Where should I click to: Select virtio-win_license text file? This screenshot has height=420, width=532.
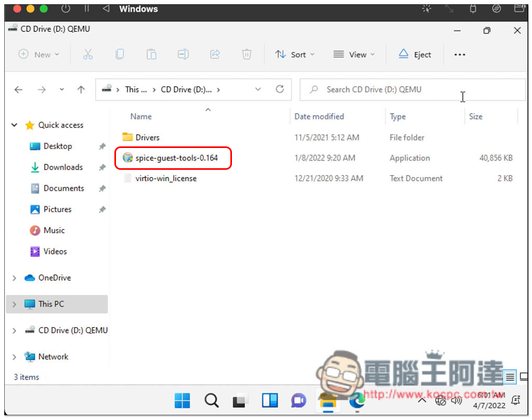tap(160, 178)
